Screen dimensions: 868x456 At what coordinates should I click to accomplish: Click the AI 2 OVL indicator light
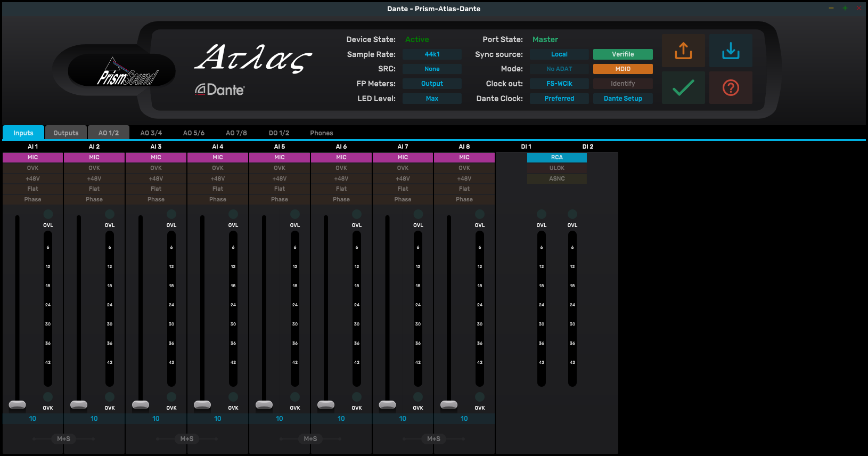point(110,214)
